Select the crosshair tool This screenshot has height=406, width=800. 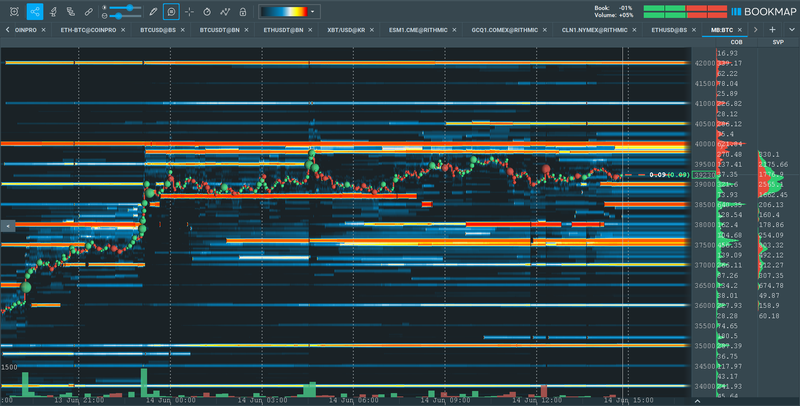point(189,11)
